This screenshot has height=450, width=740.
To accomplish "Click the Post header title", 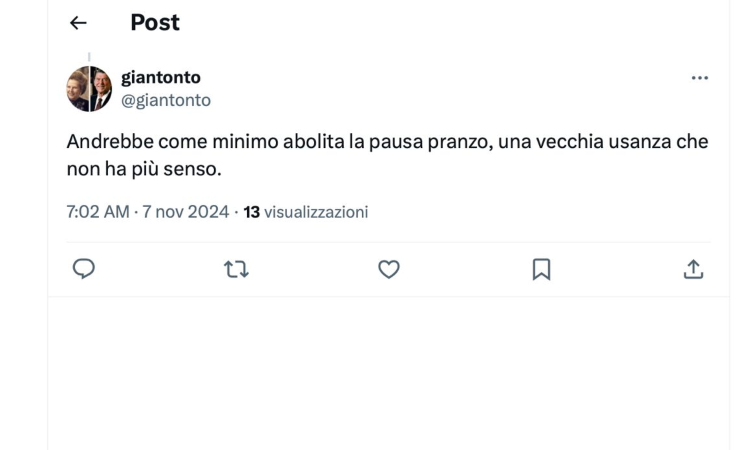I will (155, 22).
